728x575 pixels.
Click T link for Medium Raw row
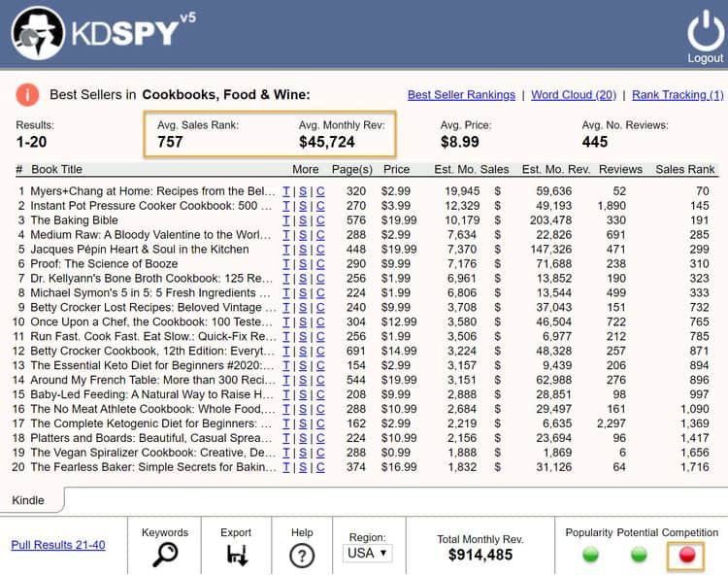(286, 235)
